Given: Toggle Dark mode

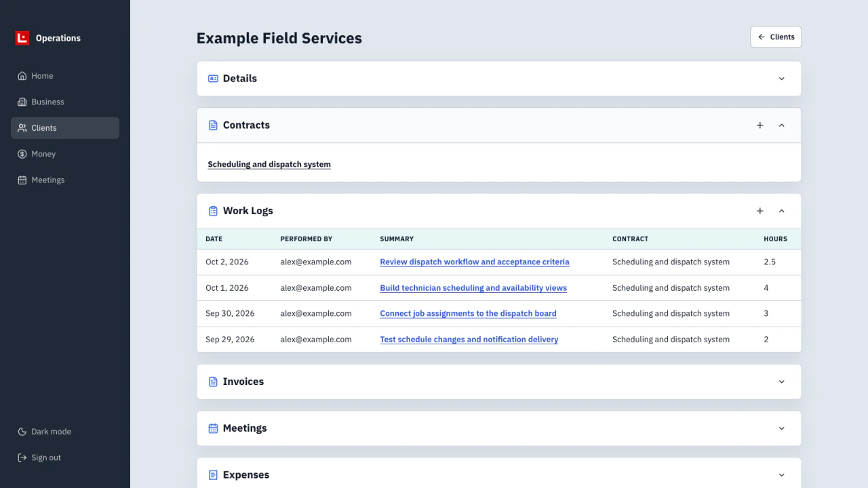Looking at the screenshot, I should (65, 432).
